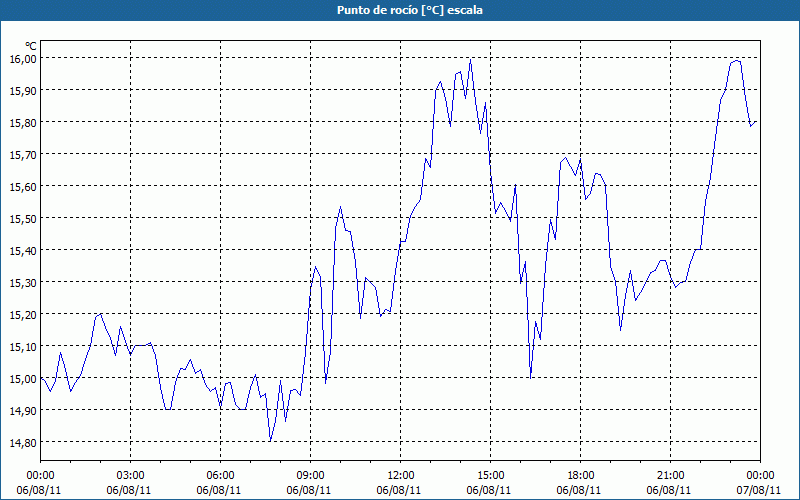Select the 15,10 y-axis label
This screenshot has width=800, height=500.
[x=23, y=346]
